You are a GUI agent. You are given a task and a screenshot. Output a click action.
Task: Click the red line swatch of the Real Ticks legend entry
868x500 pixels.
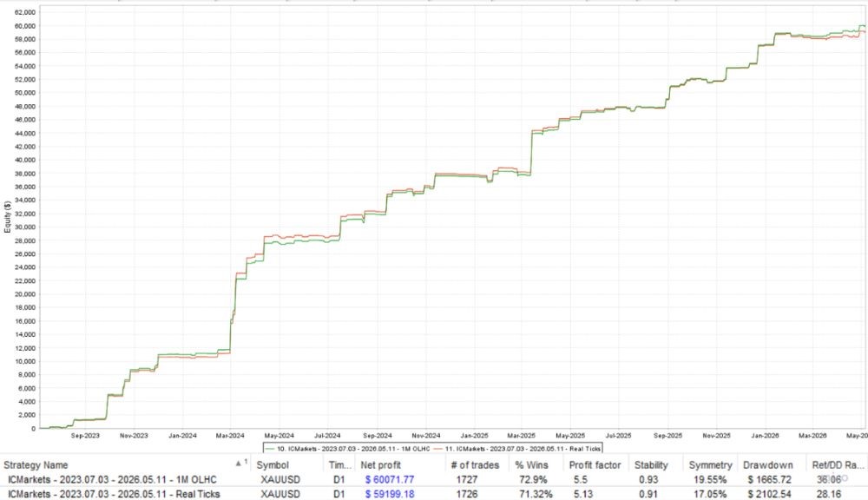[438, 449]
